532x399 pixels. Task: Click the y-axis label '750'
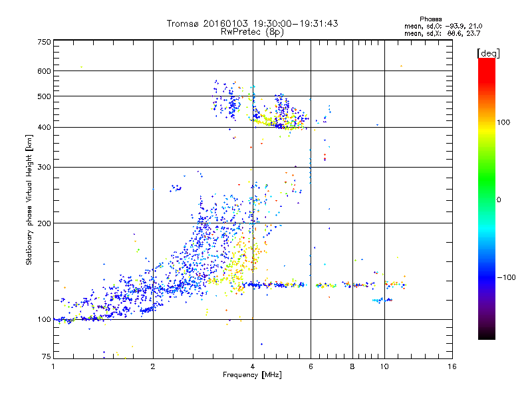coord(44,42)
